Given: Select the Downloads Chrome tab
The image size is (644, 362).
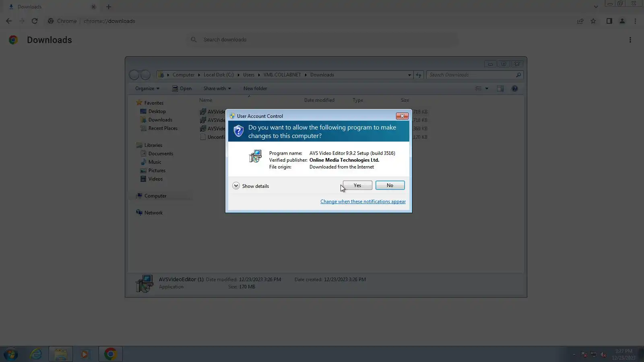Looking at the screenshot, I should point(52,7).
